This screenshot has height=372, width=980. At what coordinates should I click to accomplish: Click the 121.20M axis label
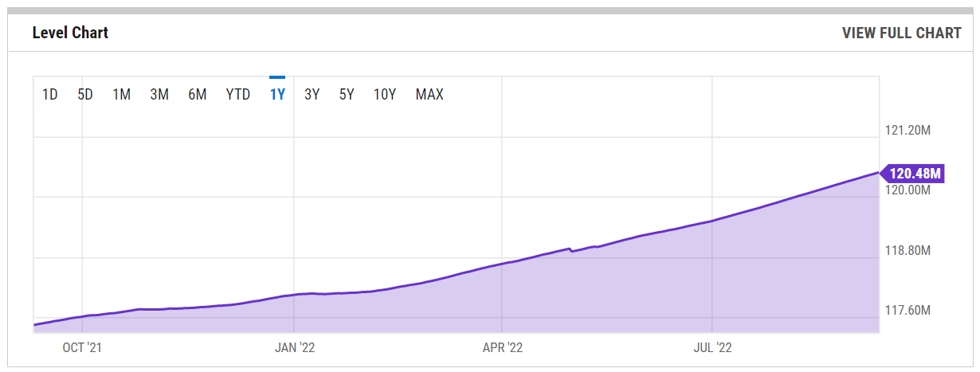[x=908, y=131]
